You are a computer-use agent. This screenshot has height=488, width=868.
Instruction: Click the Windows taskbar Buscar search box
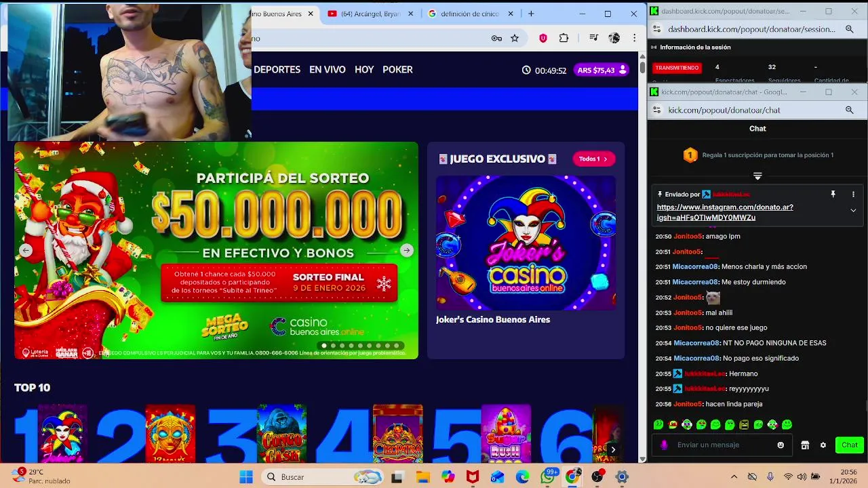click(323, 476)
